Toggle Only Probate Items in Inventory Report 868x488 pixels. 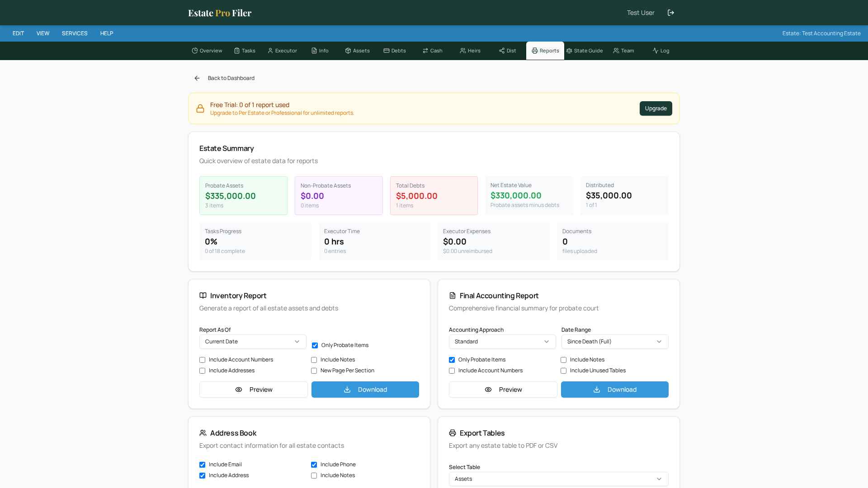(x=315, y=346)
